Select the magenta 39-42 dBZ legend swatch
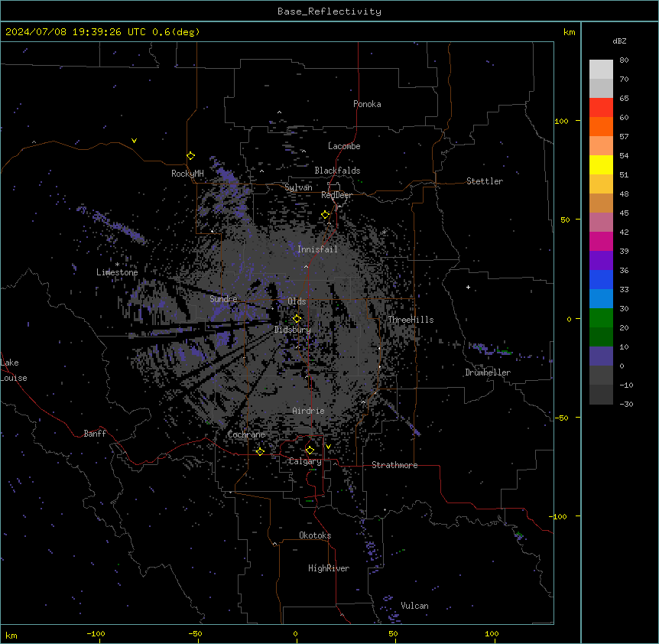The image size is (659, 644). 601,241
